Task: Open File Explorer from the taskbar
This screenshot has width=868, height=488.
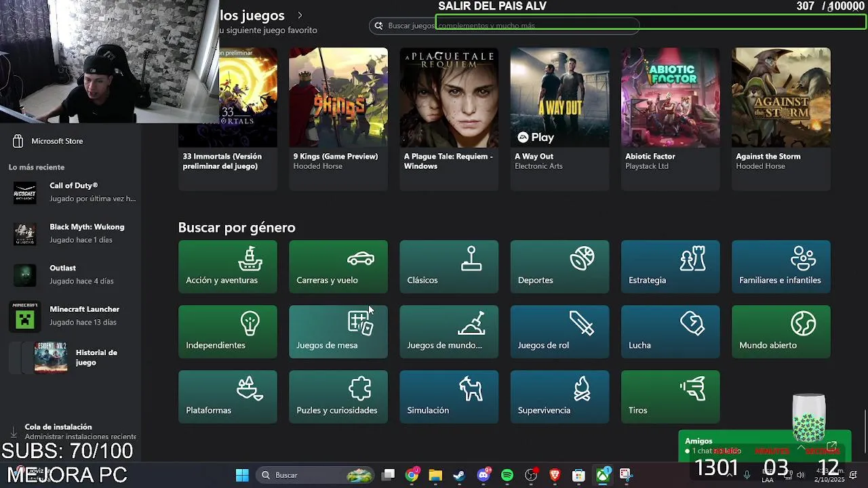Action: tap(435, 475)
